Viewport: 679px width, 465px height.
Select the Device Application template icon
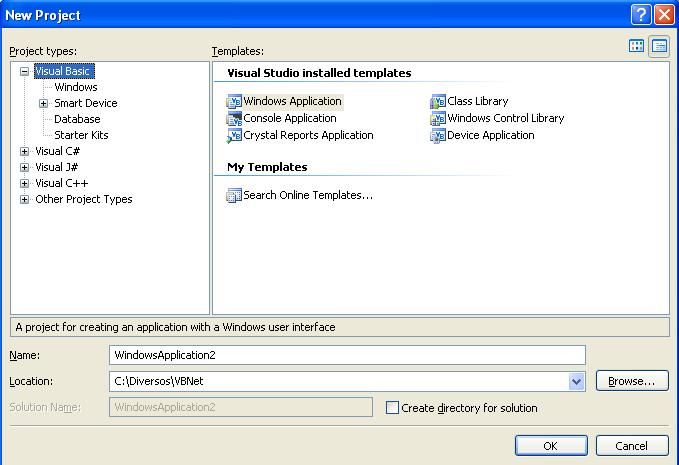(x=438, y=136)
